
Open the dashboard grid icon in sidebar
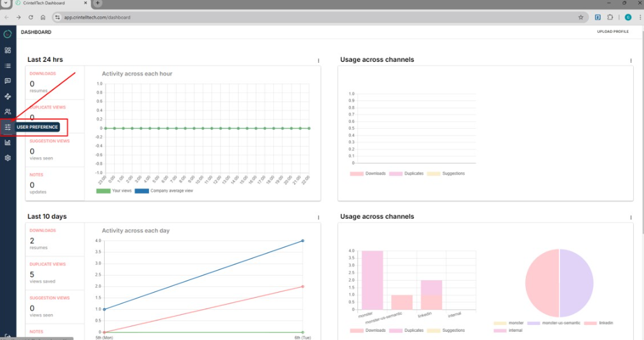[8, 50]
